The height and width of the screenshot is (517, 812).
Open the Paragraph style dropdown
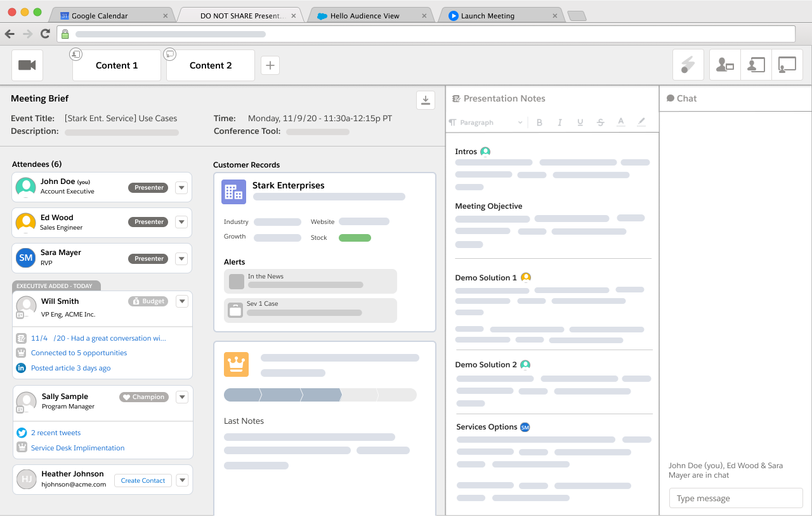point(487,122)
